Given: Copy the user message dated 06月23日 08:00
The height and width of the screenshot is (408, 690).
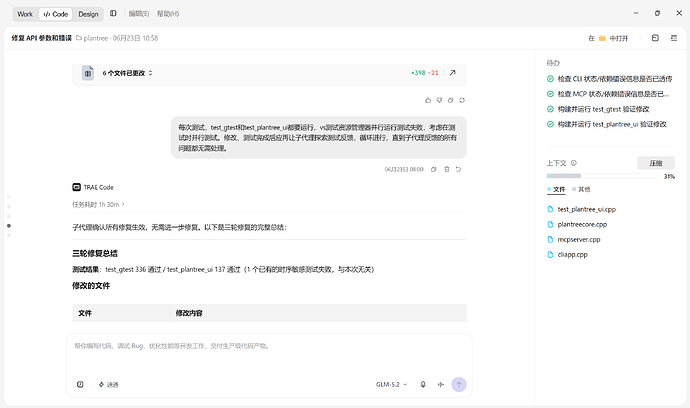Looking at the screenshot, I should [433, 169].
